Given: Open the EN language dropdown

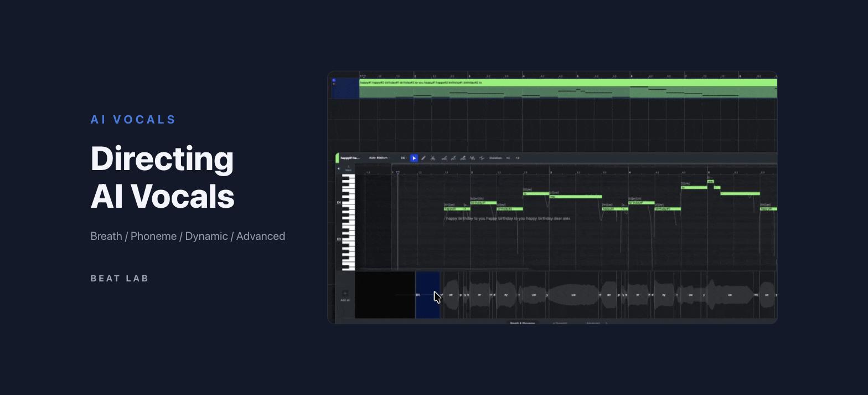Looking at the screenshot, I should point(404,158).
